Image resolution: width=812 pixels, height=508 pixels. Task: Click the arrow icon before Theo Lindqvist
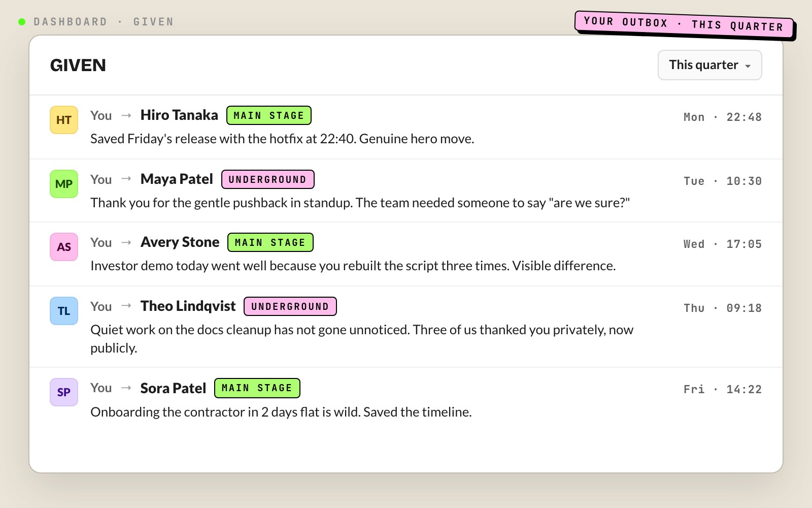click(126, 306)
